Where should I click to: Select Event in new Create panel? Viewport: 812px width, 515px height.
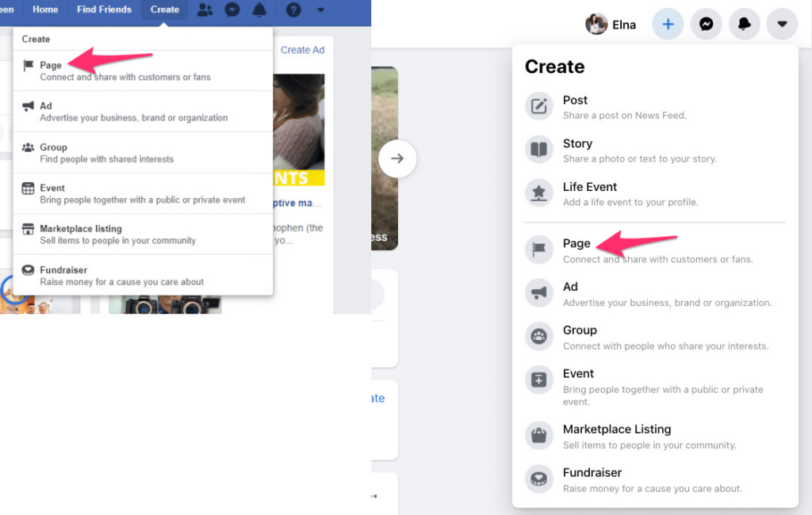(655, 387)
